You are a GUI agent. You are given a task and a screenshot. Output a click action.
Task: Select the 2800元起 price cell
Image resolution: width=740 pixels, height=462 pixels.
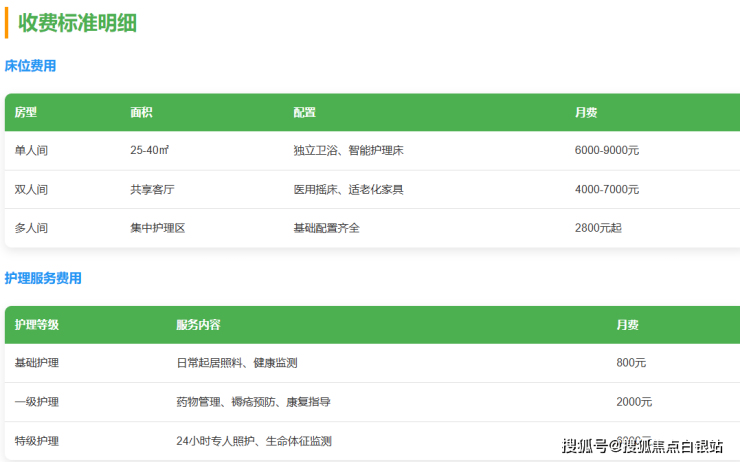(598, 228)
